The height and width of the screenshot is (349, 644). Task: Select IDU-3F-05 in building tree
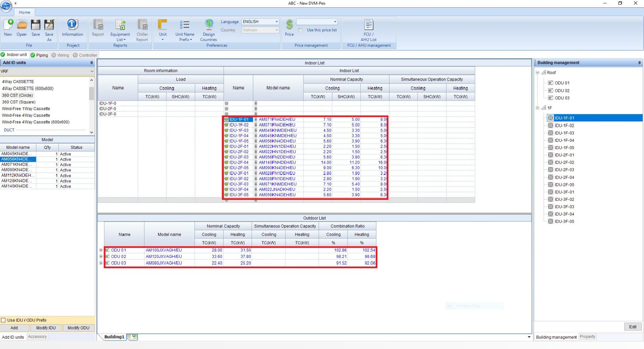pyautogui.click(x=564, y=221)
